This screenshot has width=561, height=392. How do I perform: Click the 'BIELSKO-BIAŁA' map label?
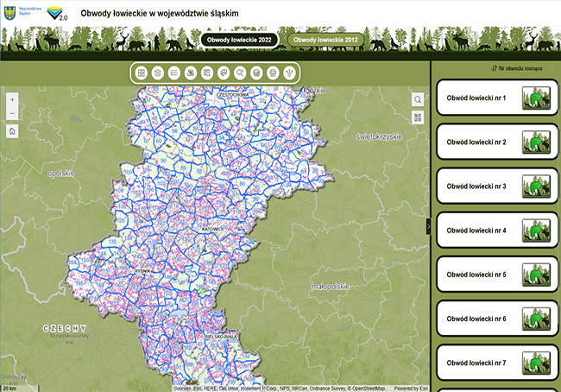221,338
